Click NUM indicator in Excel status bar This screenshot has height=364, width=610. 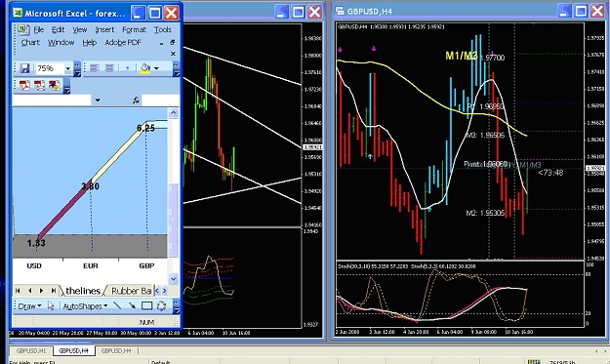coord(146,322)
